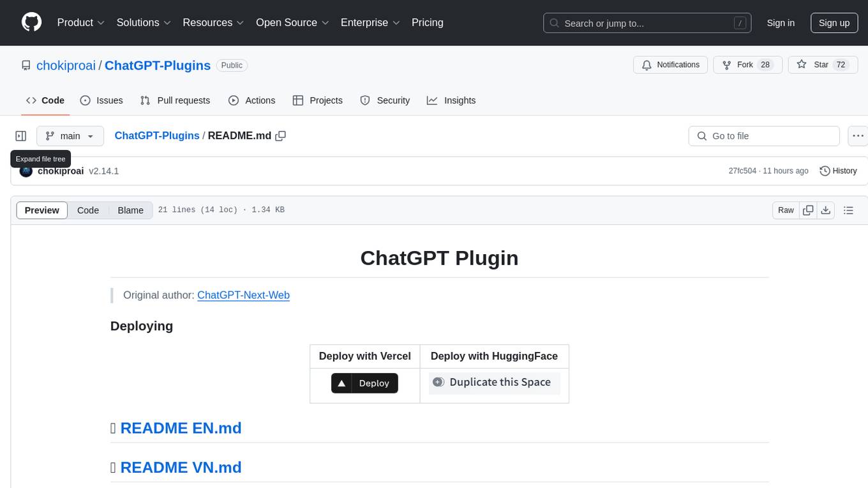Image resolution: width=868 pixels, height=488 pixels.
Task: Select the Public repository badge
Action: click(232, 65)
